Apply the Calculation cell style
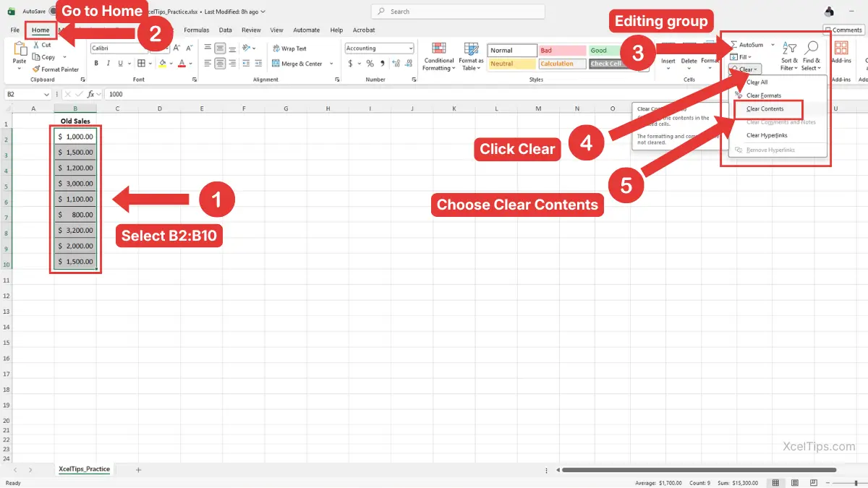 [x=561, y=64]
